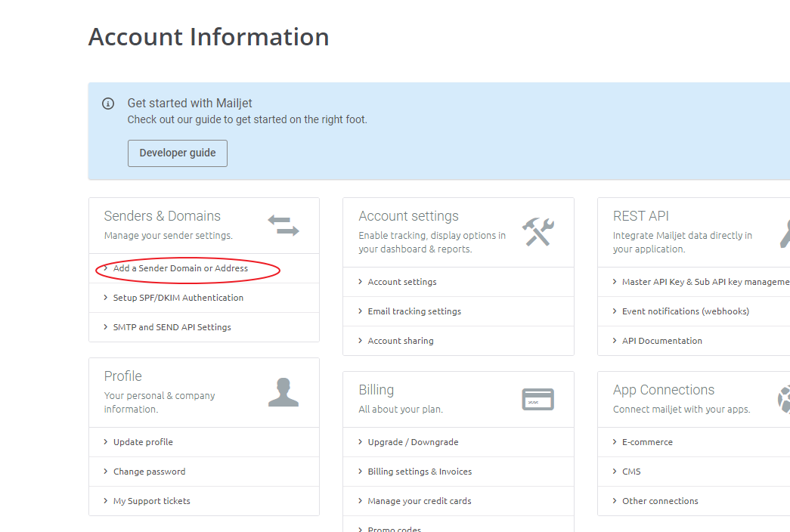This screenshot has width=790, height=532.
Task: Open API Documentation link
Action: tap(662, 341)
